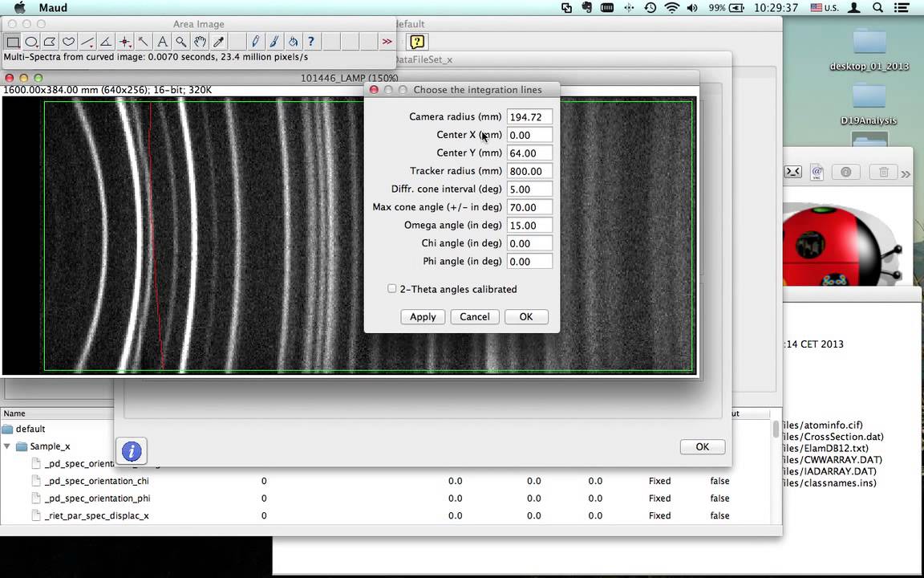The width and height of the screenshot is (924, 578).
Task: Open the Apple menu
Action: (x=19, y=8)
